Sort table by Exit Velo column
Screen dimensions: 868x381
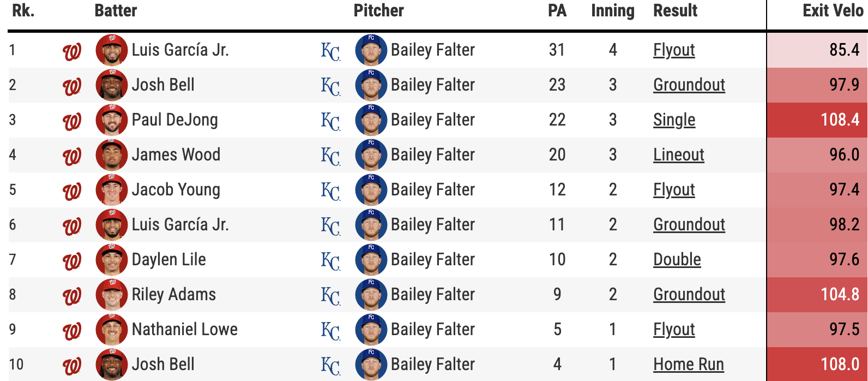(833, 11)
